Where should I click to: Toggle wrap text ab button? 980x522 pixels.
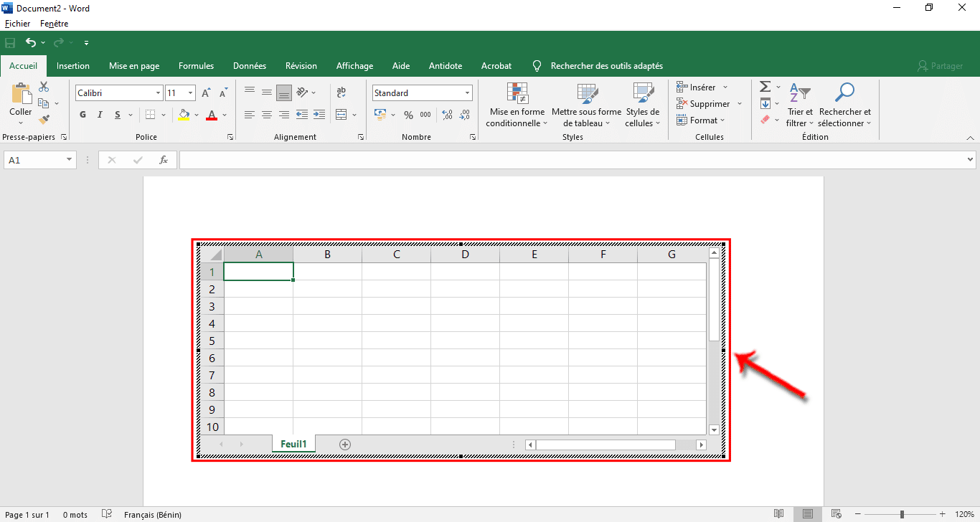pos(341,92)
